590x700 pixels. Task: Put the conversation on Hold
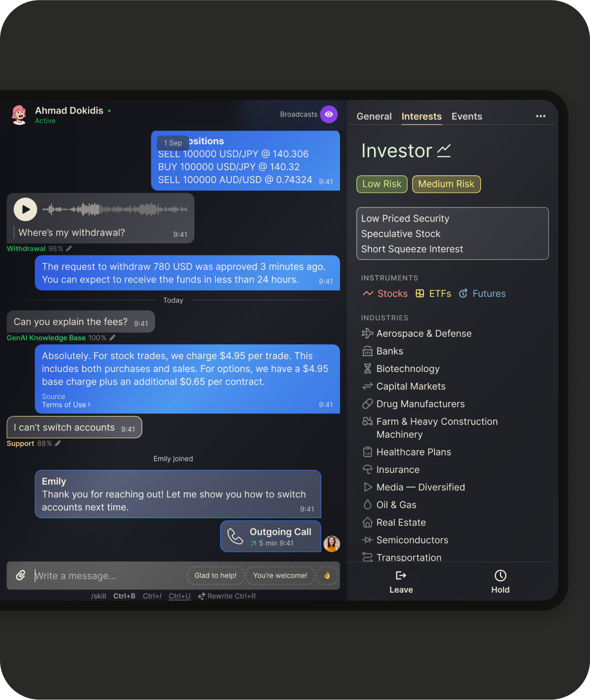500,582
